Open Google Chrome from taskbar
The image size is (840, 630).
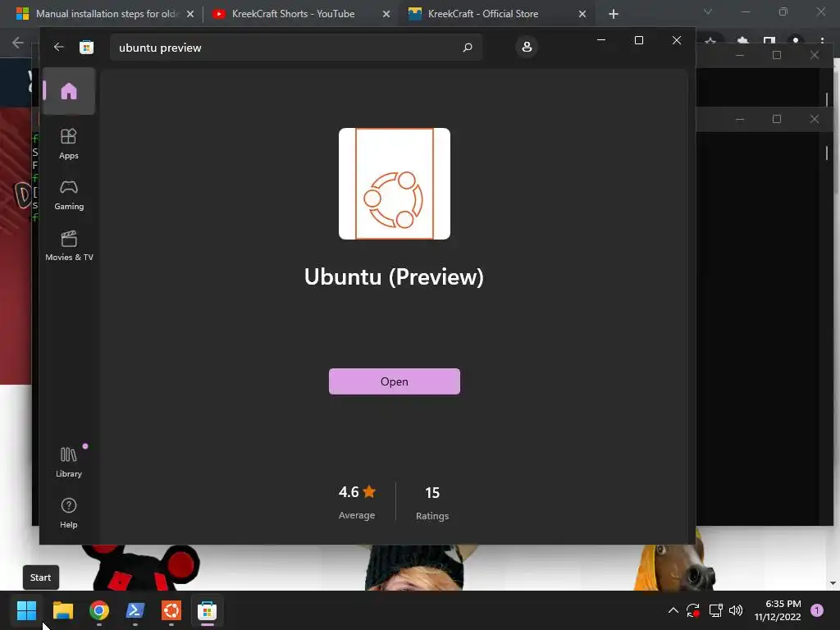click(99, 610)
